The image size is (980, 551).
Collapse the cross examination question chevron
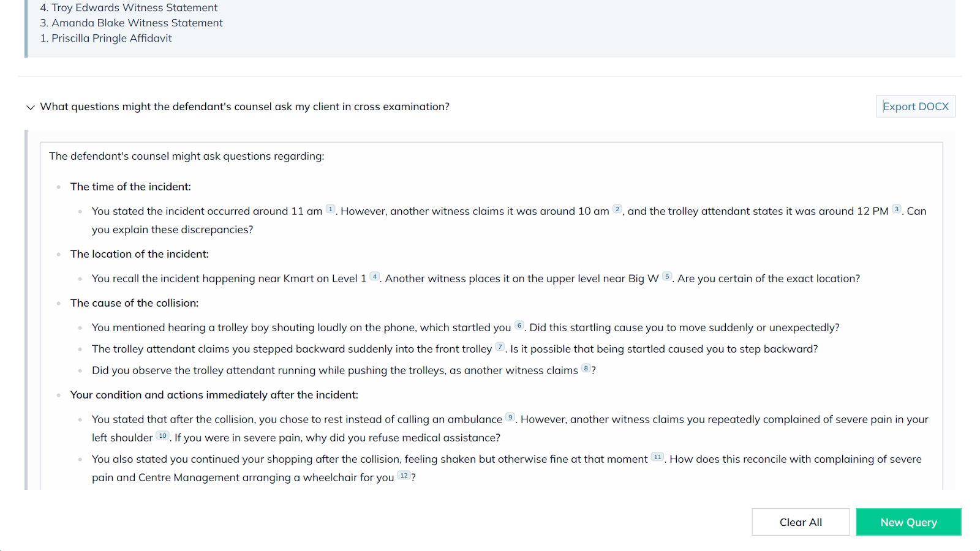tap(31, 107)
